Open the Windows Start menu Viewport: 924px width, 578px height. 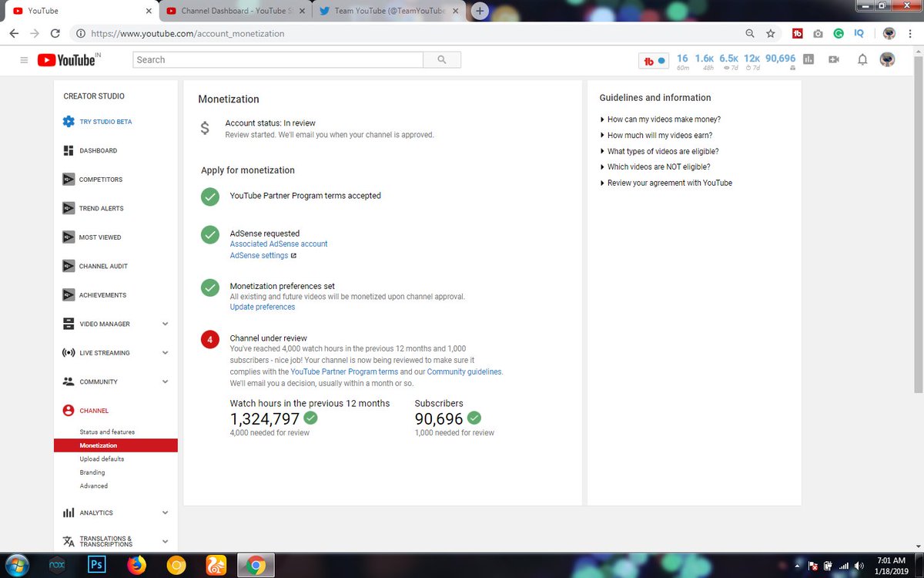pos(16,565)
